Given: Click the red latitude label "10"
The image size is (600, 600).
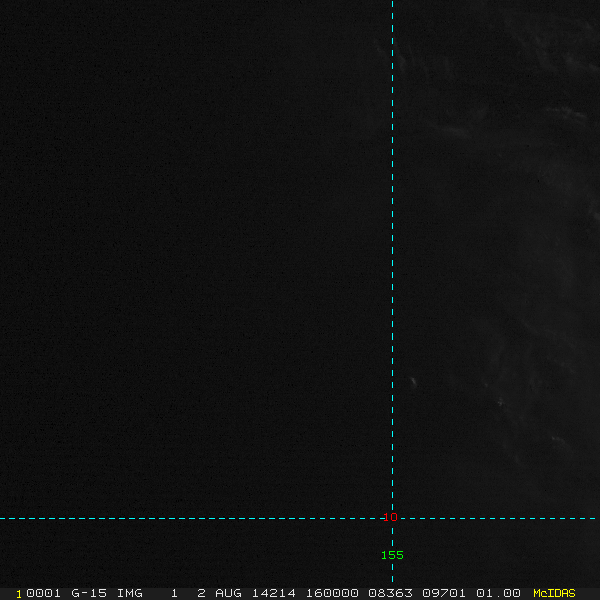Looking at the screenshot, I should [x=390, y=517].
